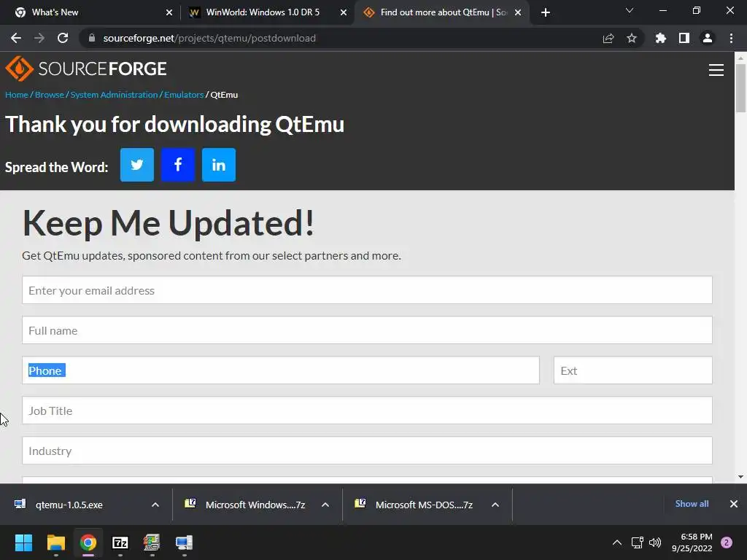Open 7-Zip from taskbar
The image size is (747, 560).
pos(120,542)
